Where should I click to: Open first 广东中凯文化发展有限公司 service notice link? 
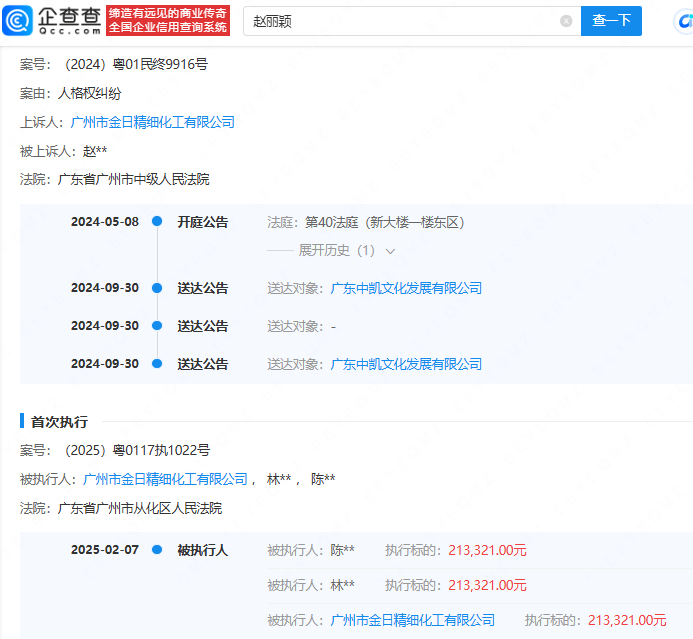tap(406, 288)
